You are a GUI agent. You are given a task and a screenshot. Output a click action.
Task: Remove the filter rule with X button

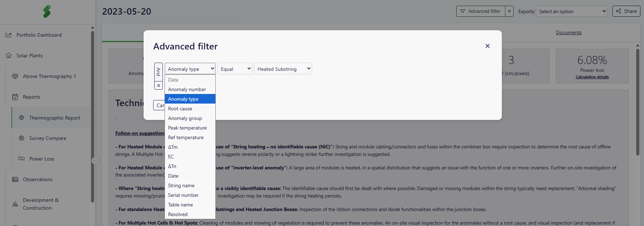coord(159,85)
